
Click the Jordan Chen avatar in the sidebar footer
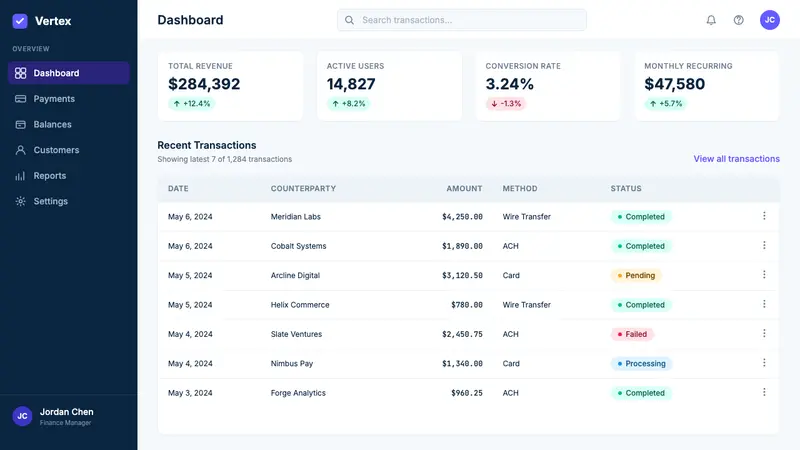pyautogui.click(x=22, y=416)
